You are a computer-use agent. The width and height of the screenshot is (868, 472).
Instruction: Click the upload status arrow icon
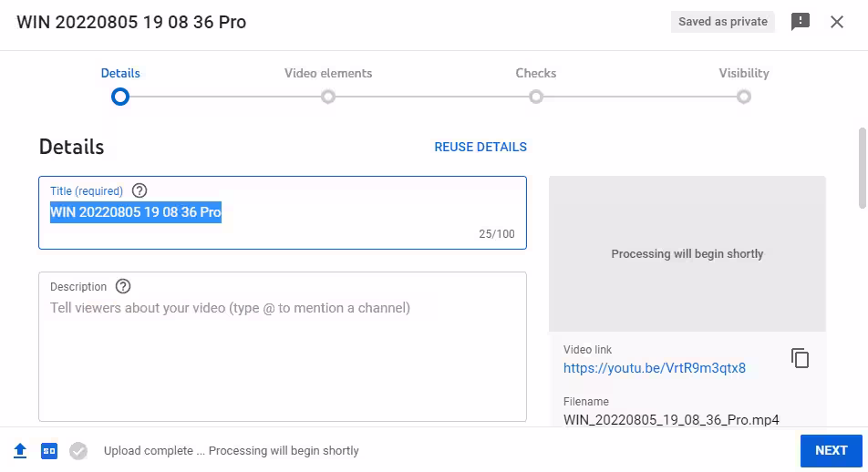pos(20,451)
